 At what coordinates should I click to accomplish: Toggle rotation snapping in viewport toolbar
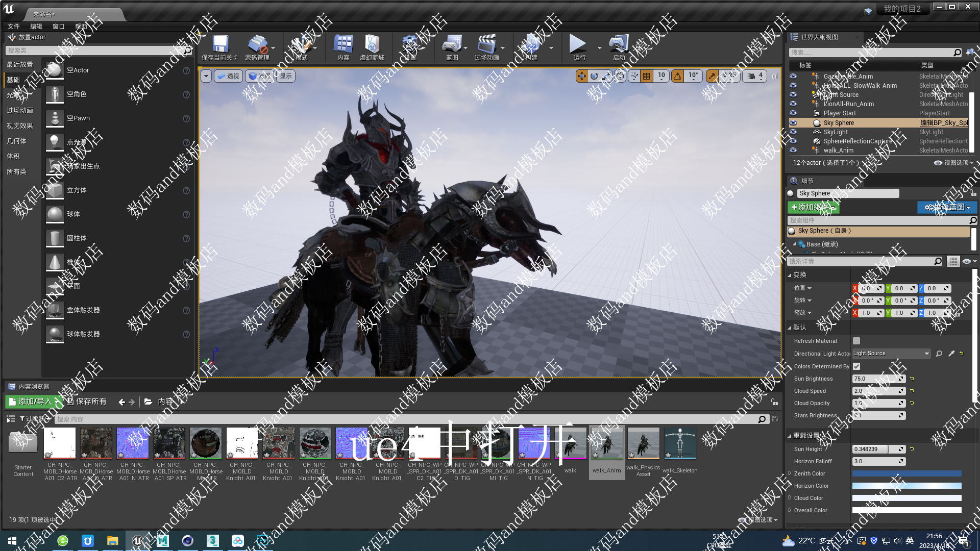[x=677, y=76]
